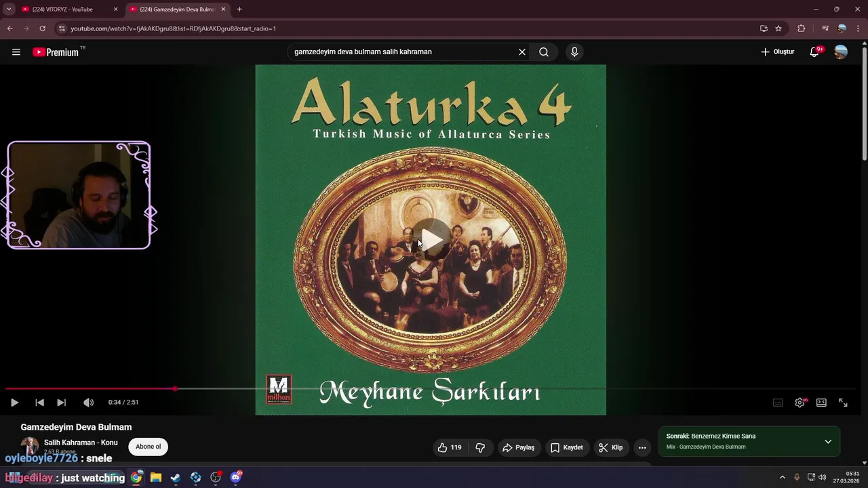868x488 pixels.
Task: Click the Salih Kahraman channel avatar
Action: coord(30,445)
